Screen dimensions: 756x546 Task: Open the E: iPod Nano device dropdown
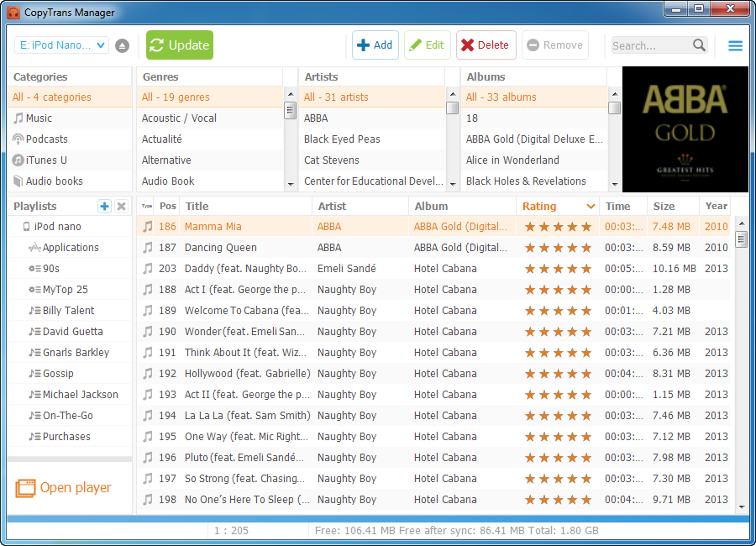[x=61, y=45]
